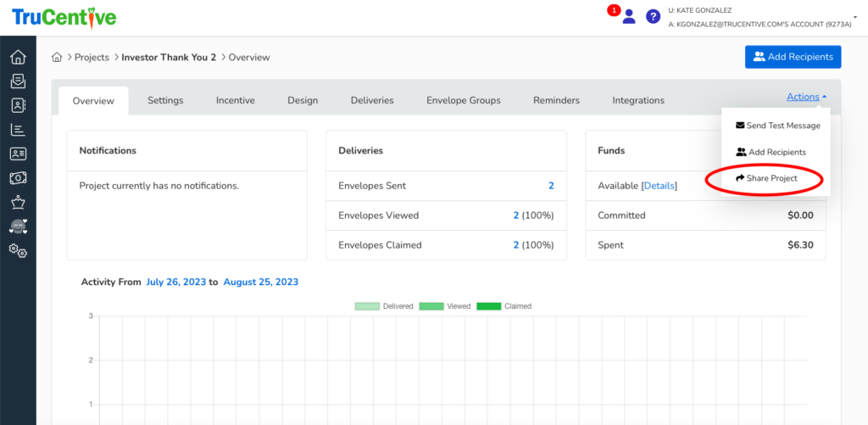Click the blue Add Recipients button
Viewport: 868px width, 425px height.
(793, 57)
